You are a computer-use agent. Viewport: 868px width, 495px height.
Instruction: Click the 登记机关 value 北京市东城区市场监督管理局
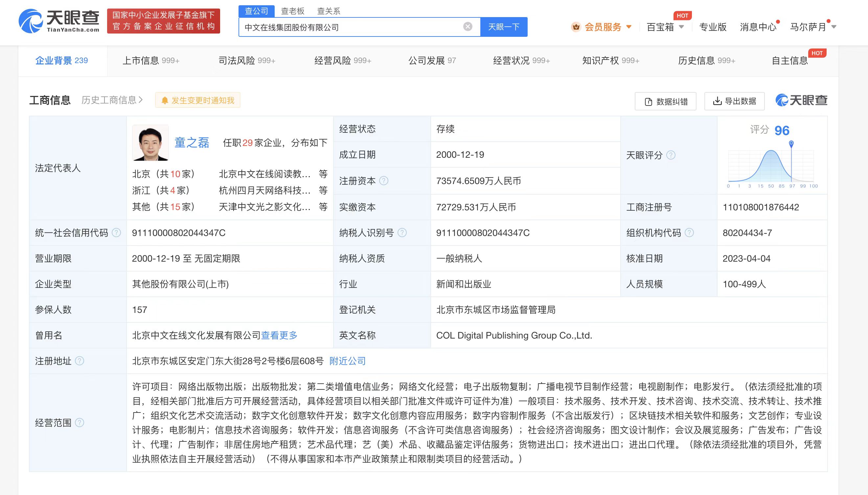coord(496,309)
